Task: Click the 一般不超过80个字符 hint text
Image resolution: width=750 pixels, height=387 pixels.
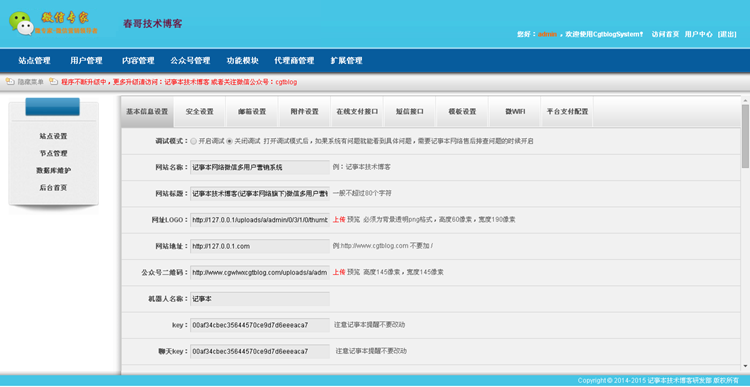Action: [x=362, y=193]
